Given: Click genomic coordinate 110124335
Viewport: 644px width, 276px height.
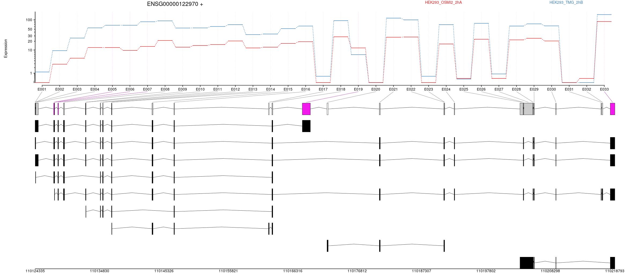Looking at the screenshot, I should (x=35, y=271).
